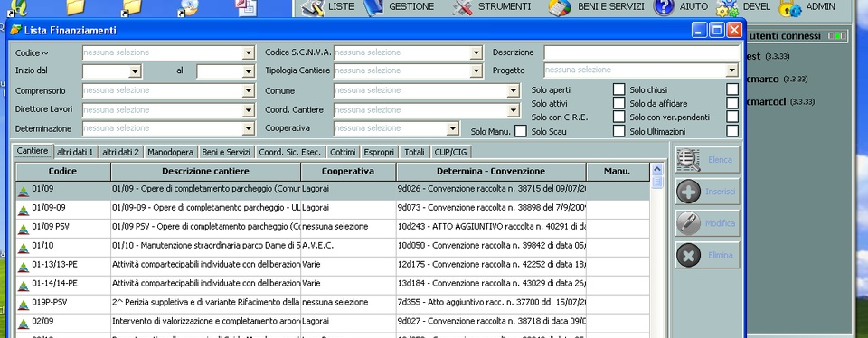868x338 pixels.
Task: Click the GESTIONE book icon
Action: point(373,7)
